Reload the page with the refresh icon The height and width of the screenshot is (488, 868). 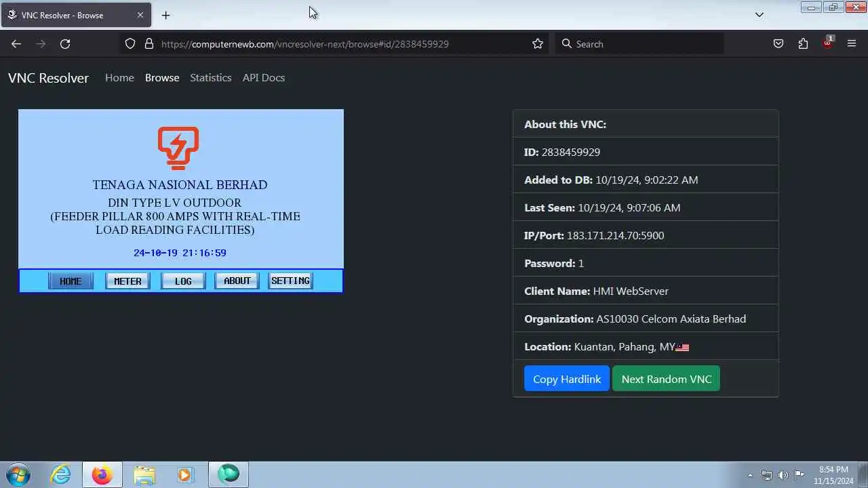click(x=65, y=44)
